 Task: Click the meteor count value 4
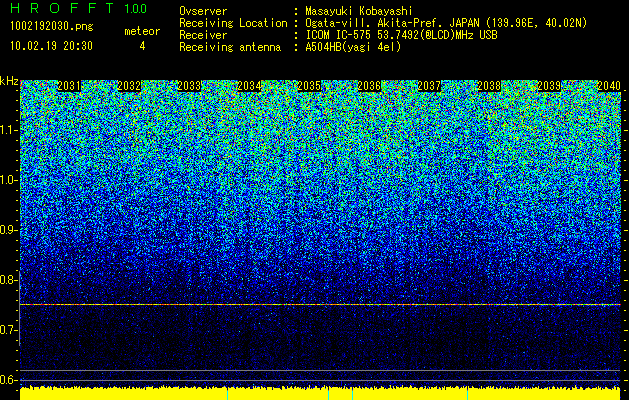click(142, 46)
